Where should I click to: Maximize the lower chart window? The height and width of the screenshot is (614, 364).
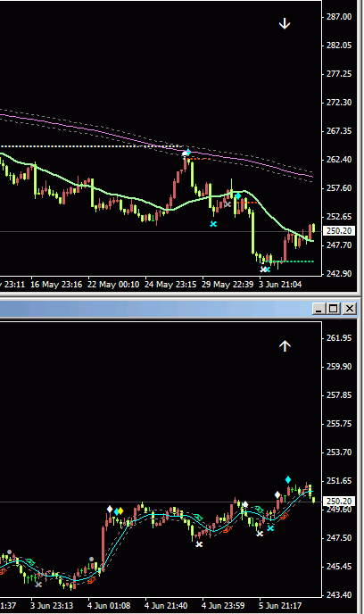[x=334, y=309]
